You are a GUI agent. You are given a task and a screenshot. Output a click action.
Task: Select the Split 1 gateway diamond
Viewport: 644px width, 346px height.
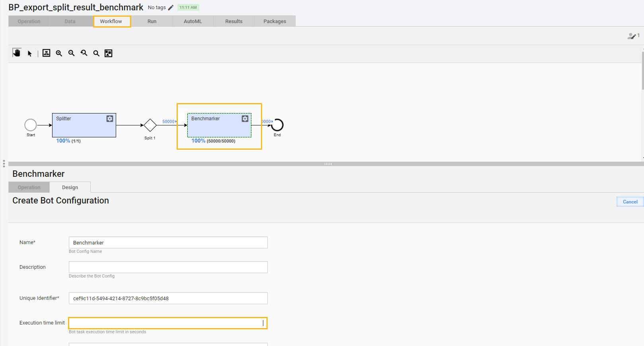[150, 125]
